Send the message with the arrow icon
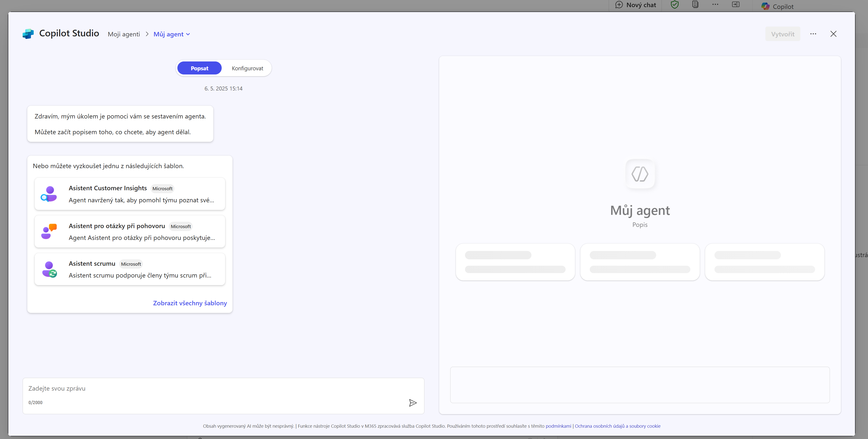Image resolution: width=868 pixels, height=439 pixels. click(x=413, y=403)
